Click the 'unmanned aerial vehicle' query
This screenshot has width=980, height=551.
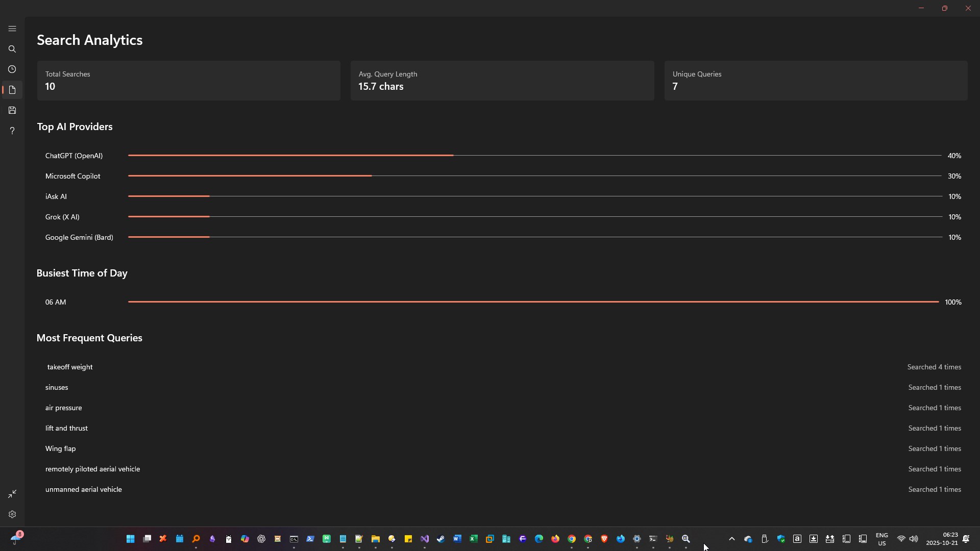point(84,489)
